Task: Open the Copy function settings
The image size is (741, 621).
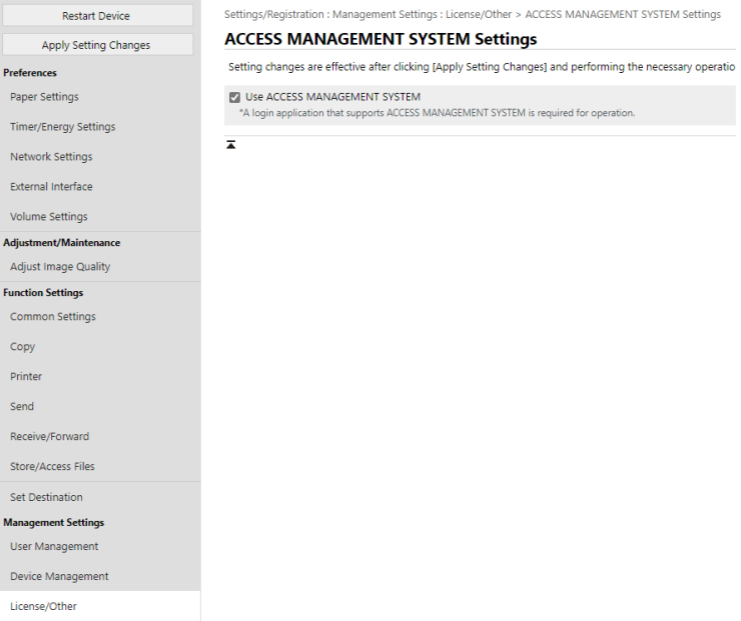Action: (x=22, y=347)
